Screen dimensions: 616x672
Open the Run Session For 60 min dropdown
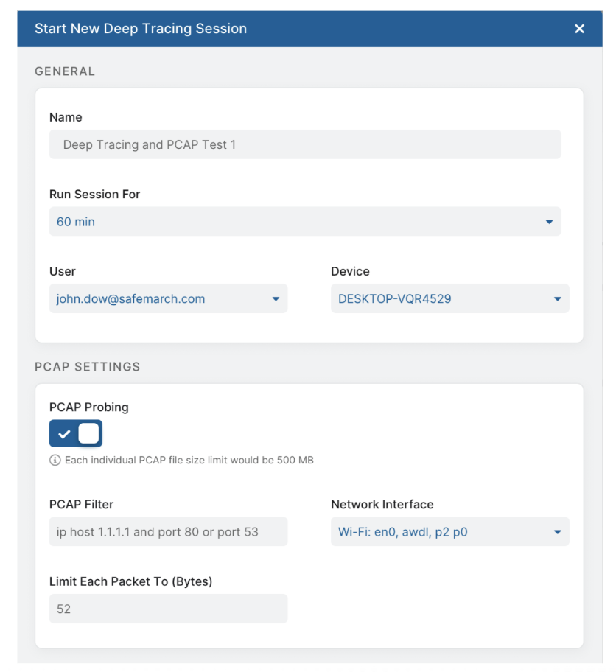[304, 222]
